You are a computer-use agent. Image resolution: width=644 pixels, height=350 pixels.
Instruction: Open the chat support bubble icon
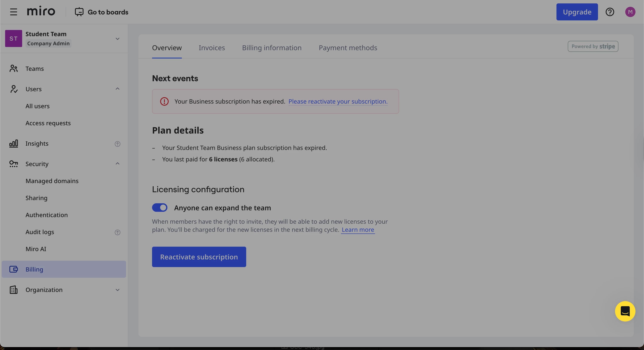pos(625,311)
